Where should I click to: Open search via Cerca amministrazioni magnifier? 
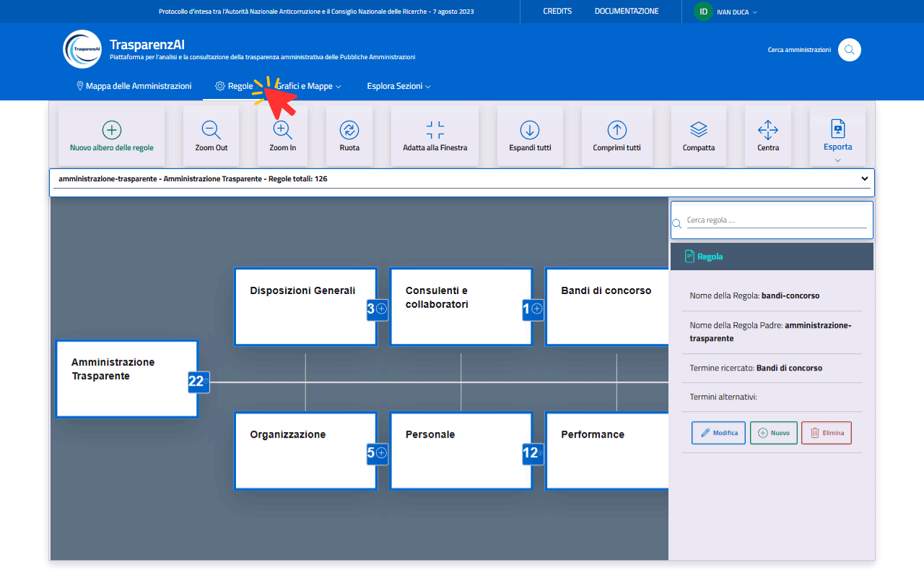click(x=850, y=50)
